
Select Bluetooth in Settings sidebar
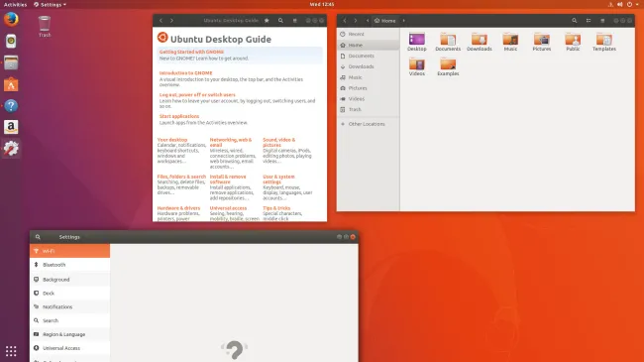click(69, 265)
